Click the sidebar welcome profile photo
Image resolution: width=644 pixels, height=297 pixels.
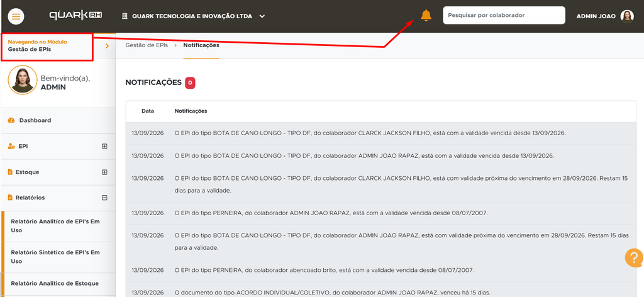click(x=23, y=80)
